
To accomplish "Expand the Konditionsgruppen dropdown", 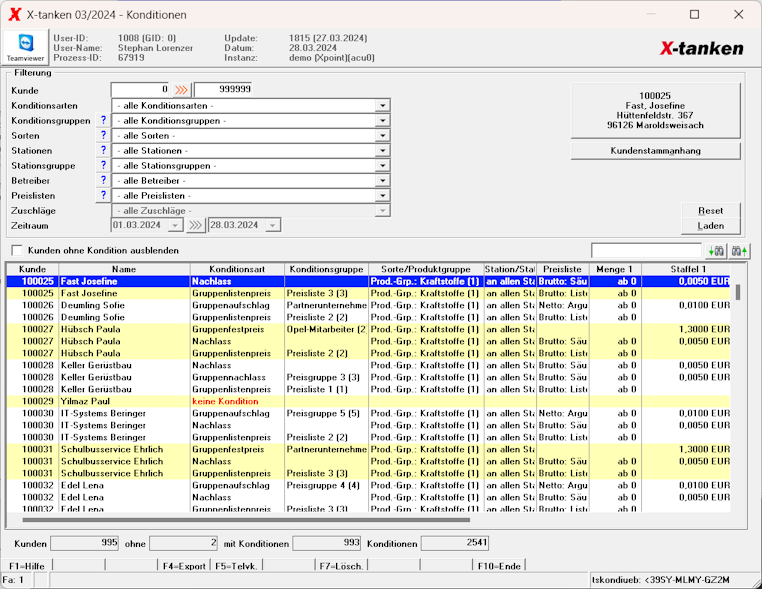I will [382, 121].
